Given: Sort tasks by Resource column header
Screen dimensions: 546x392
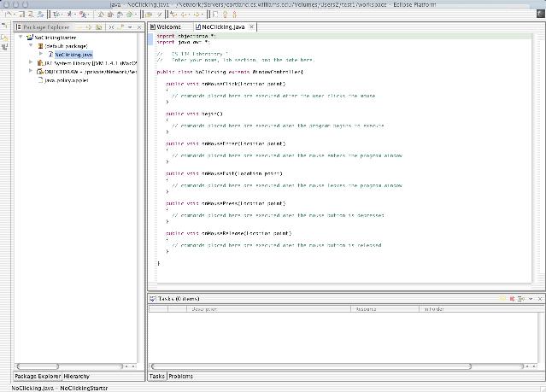Looking at the screenshot, I should click(366, 308).
